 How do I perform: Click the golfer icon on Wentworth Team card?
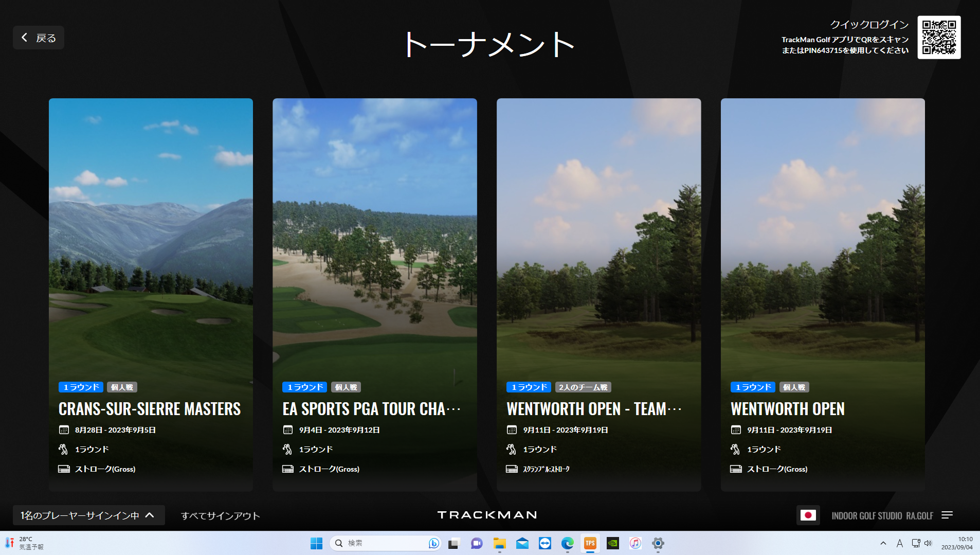click(x=511, y=450)
